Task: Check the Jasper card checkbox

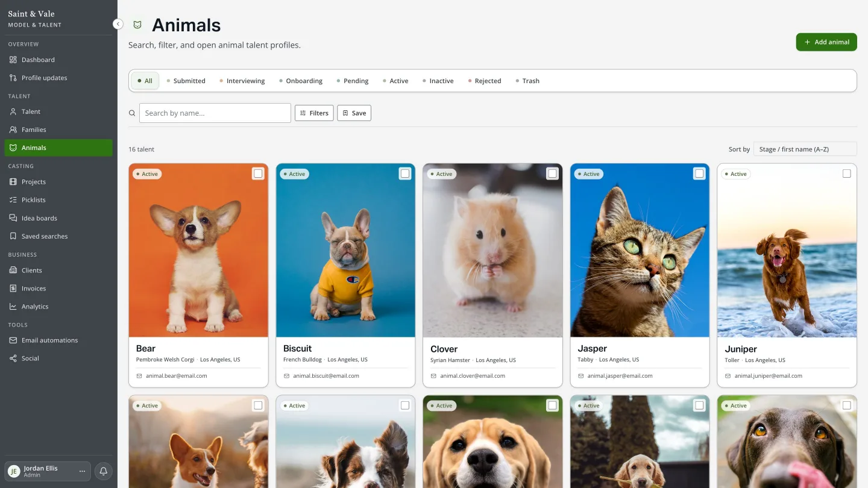Action: (699, 174)
